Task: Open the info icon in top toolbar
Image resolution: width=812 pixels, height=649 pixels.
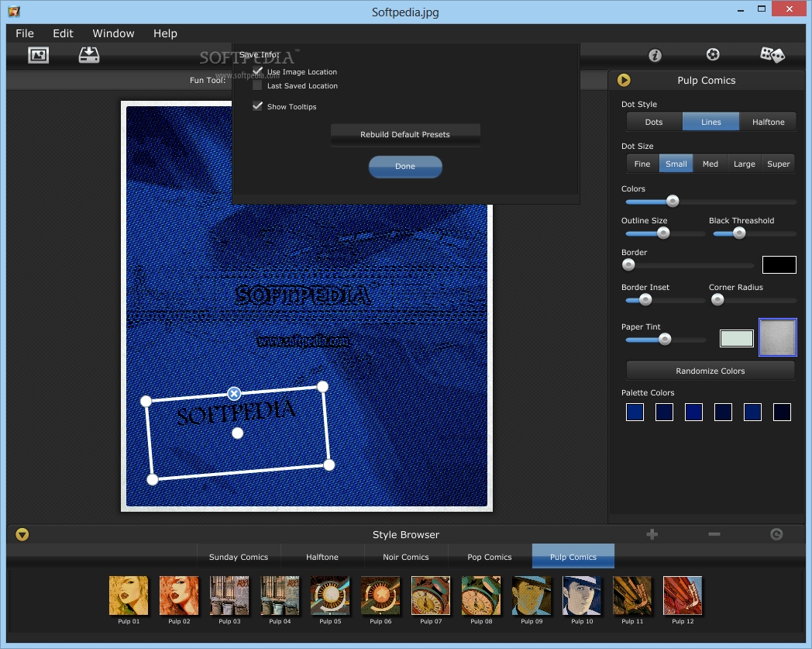Action: (x=655, y=55)
